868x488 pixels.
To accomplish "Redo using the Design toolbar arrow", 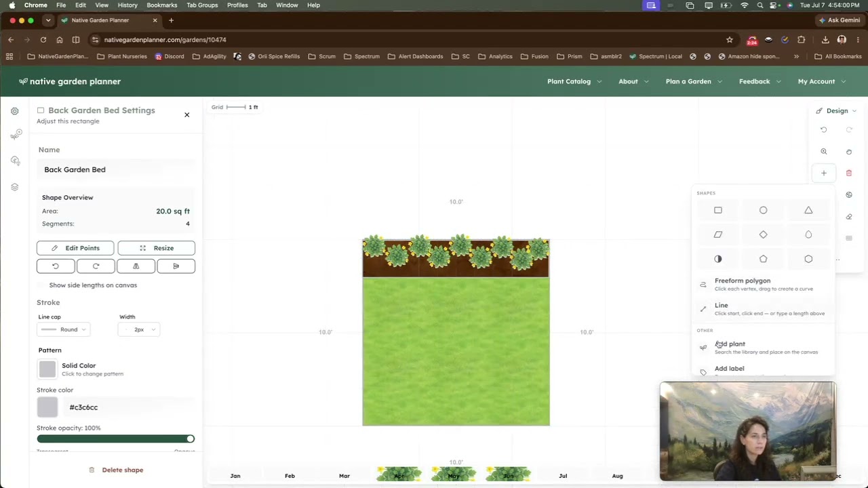I will tap(849, 129).
